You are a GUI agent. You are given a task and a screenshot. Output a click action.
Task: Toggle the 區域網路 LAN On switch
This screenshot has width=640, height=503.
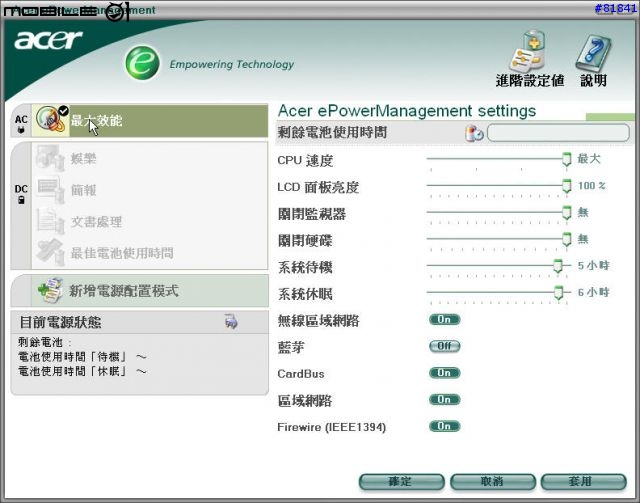point(444,399)
